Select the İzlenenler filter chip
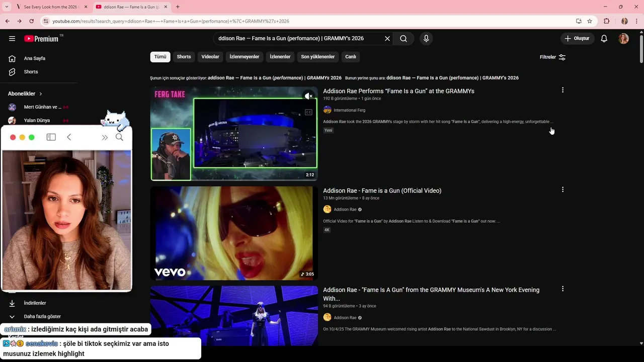Screen dimensions: 644x362 (x=280, y=57)
